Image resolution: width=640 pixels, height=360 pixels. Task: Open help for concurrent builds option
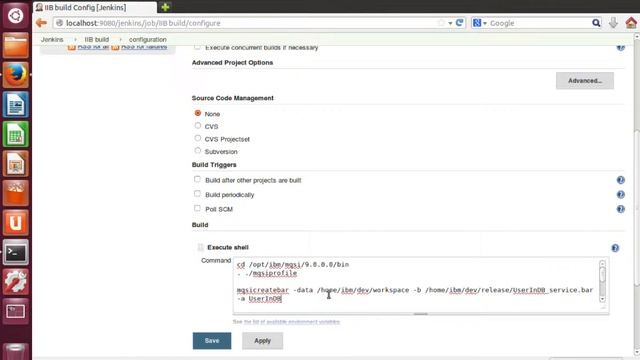tap(620, 47)
